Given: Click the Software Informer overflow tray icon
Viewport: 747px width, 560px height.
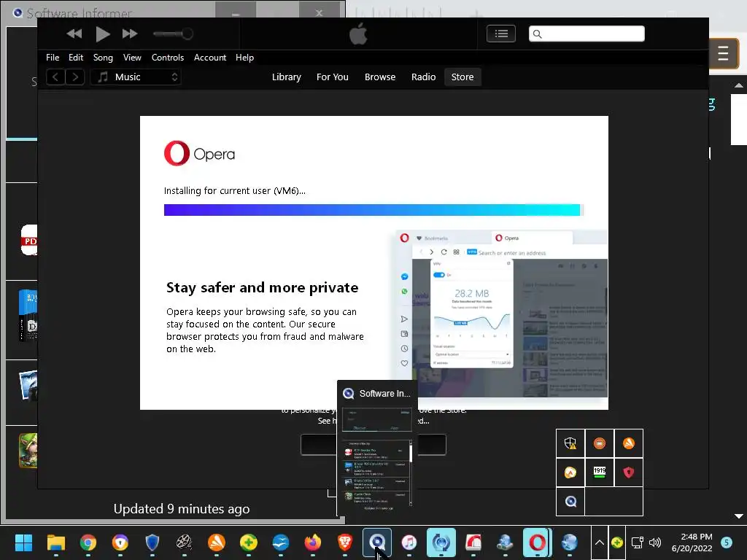Looking at the screenshot, I should (570, 502).
